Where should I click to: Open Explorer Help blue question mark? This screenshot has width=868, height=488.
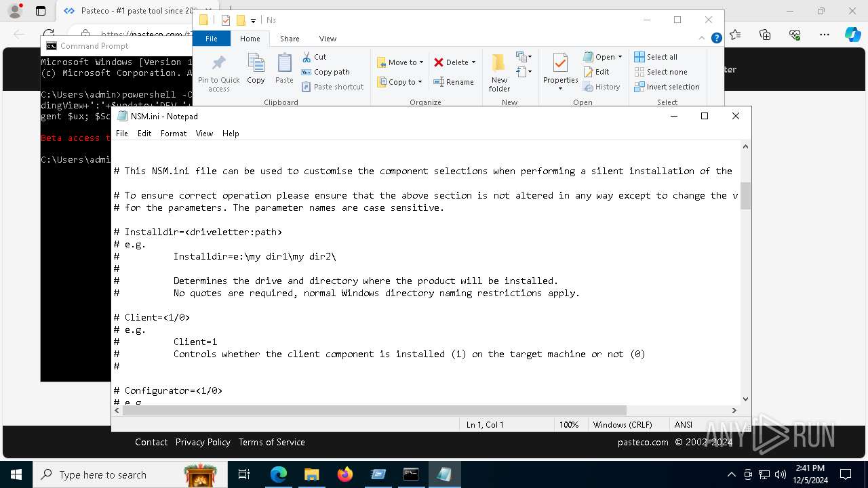716,38
